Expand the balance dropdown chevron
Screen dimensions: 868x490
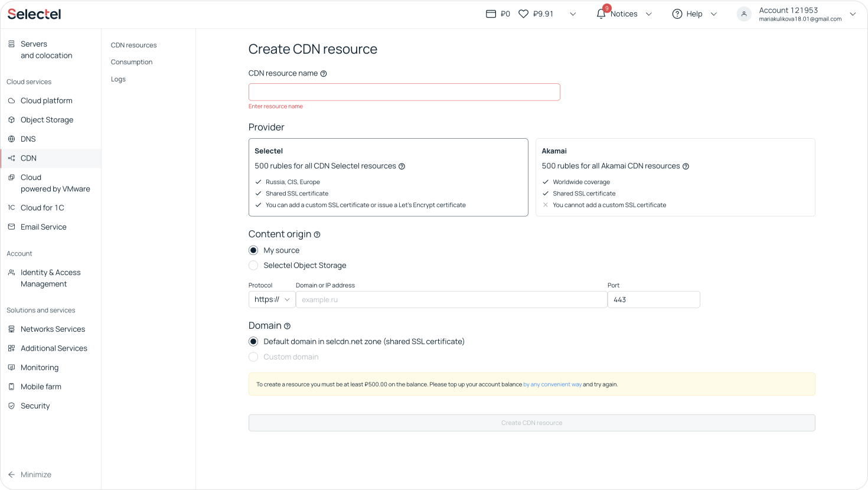[x=573, y=14]
